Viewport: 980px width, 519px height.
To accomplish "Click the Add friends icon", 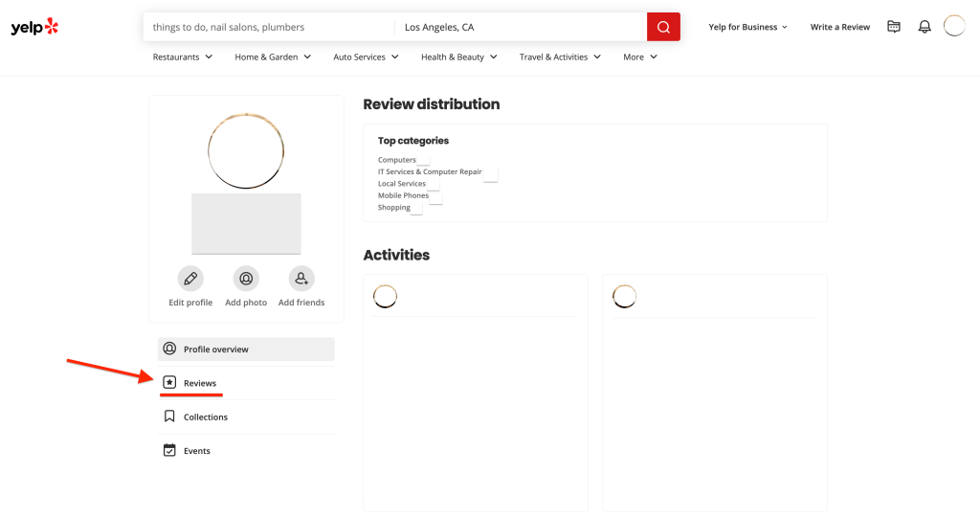I will [301, 279].
